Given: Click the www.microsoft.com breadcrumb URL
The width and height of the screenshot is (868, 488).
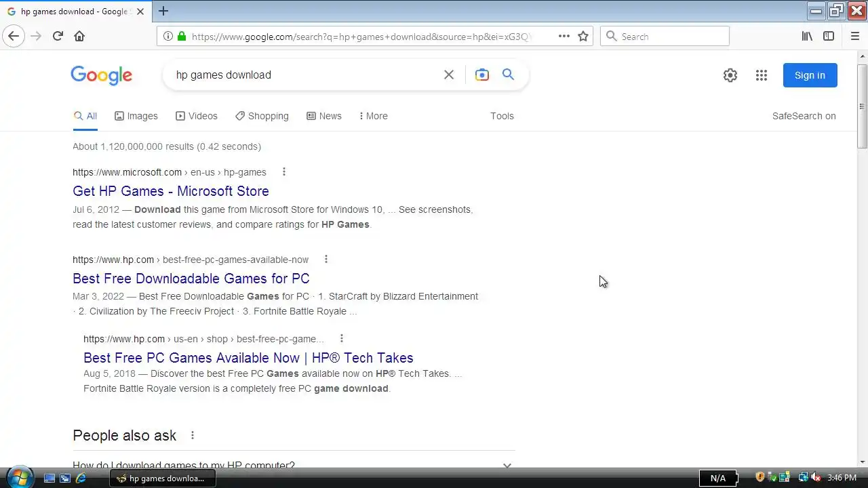Looking at the screenshot, I should [x=170, y=172].
